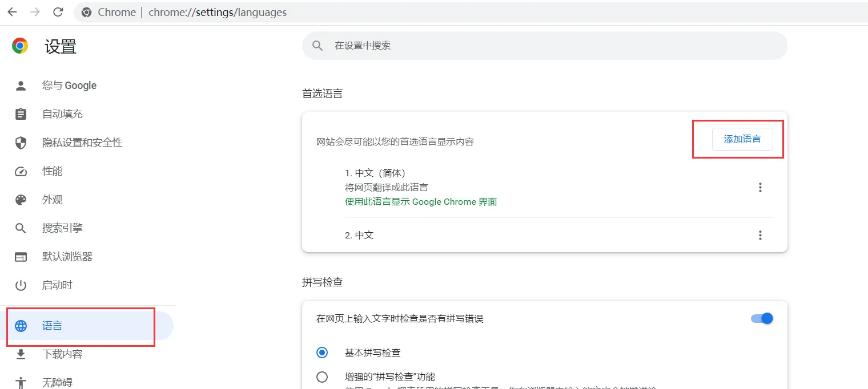The image size is (868, 389).
Task: Select 基本拼写检查 radio button
Action: 322,352
